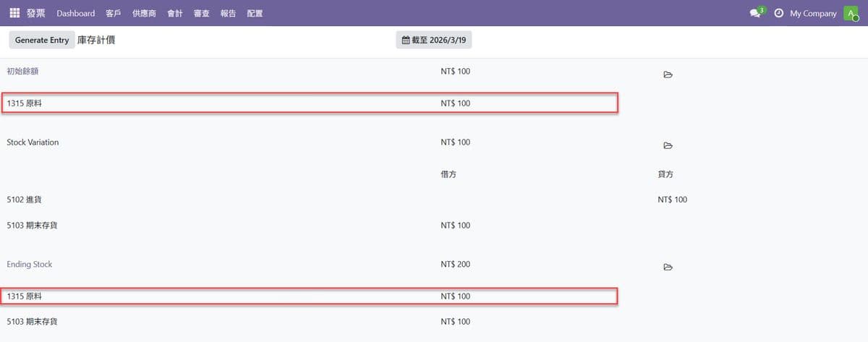The height and width of the screenshot is (342, 868).
Task: Open the 會計 menu
Action: tap(175, 13)
